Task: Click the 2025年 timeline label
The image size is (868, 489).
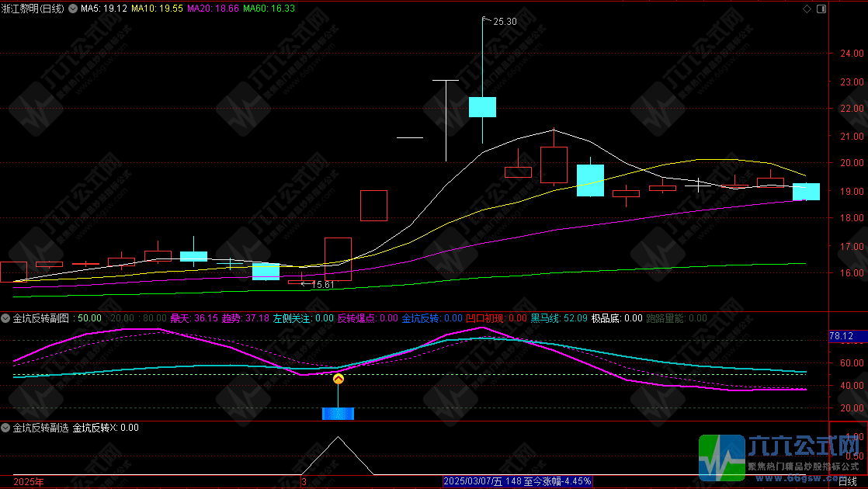Action: (29, 482)
